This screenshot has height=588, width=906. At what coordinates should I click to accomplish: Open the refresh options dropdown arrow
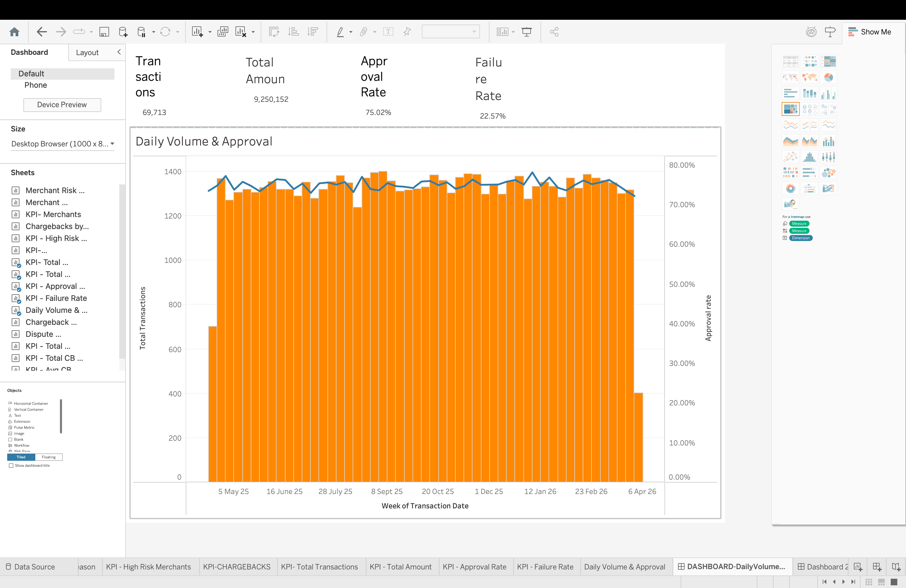pos(177,32)
